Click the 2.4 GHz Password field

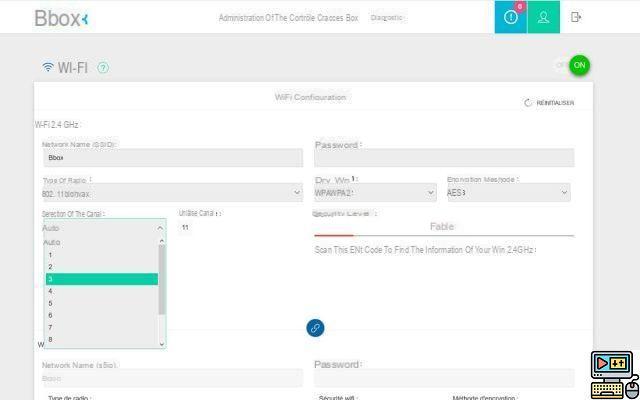pyautogui.click(x=444, y=158)
